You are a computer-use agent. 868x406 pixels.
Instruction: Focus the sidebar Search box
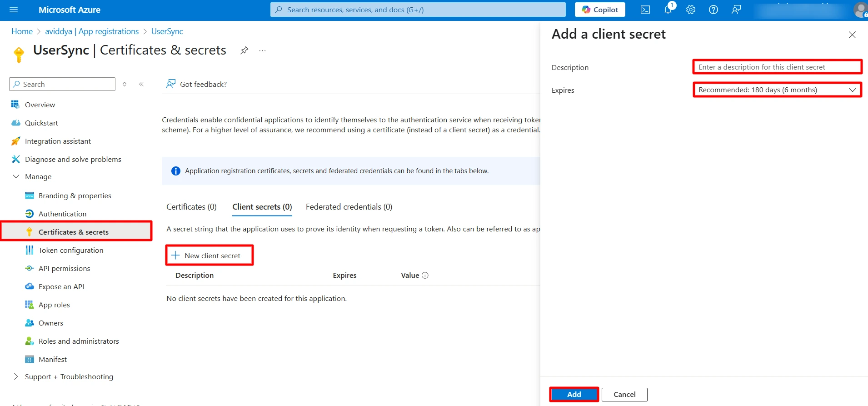[x=62, y=84]
